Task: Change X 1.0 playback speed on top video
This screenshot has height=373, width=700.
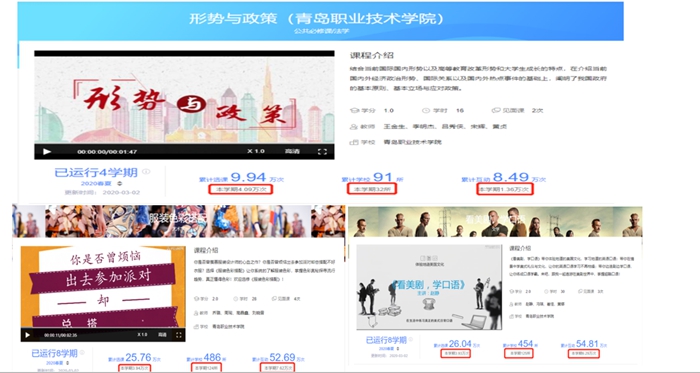Action: pos(256,151)
